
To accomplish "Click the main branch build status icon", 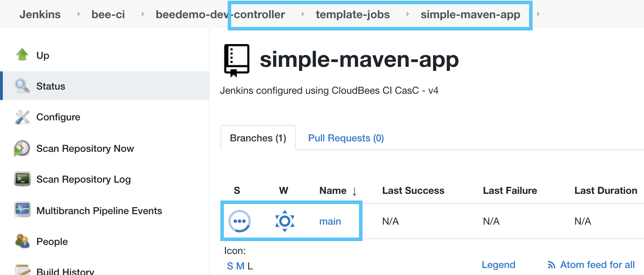I will coord(240,221).
